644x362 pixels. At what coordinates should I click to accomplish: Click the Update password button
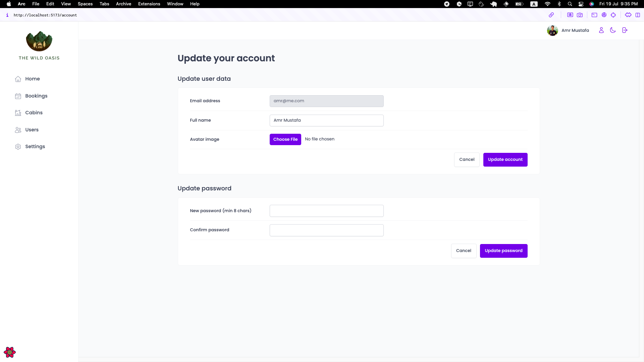click(503, 251)
